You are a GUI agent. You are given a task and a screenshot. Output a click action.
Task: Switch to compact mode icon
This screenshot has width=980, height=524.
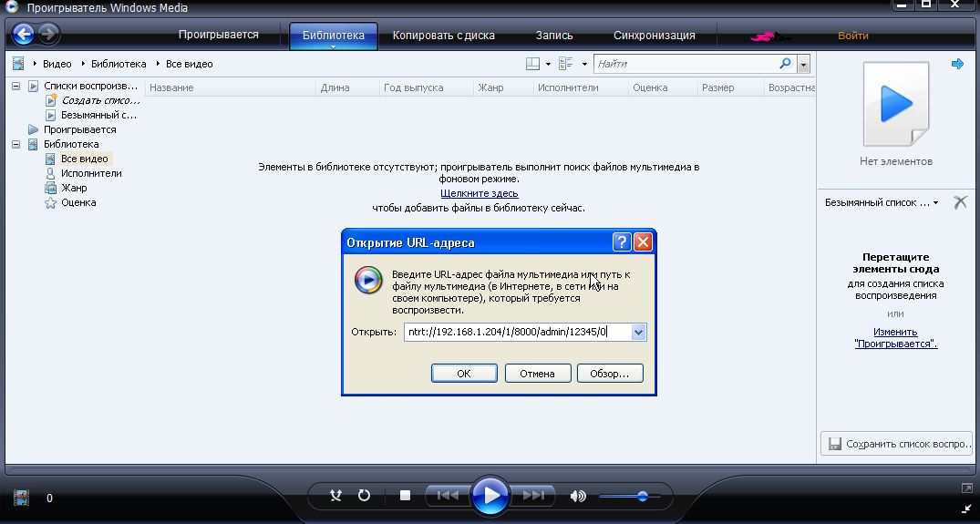(967, 509)
